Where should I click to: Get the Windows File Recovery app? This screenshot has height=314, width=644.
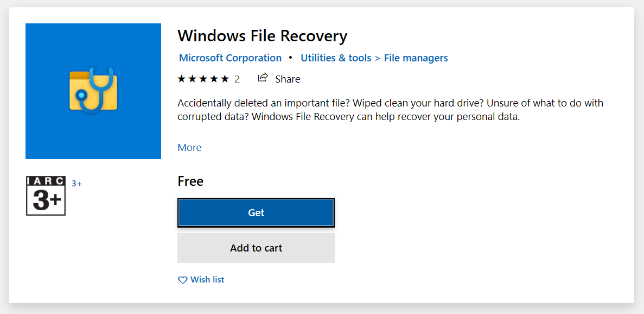point(256,212)
